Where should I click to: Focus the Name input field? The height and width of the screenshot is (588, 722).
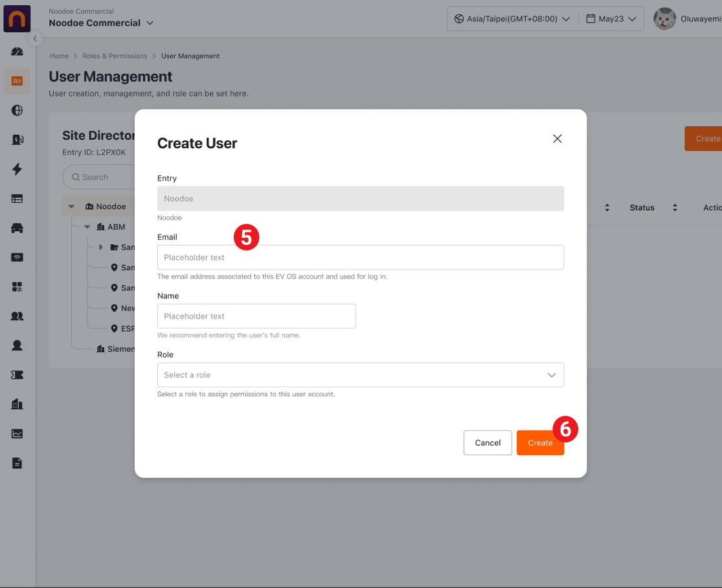click(x=256, y=316)
